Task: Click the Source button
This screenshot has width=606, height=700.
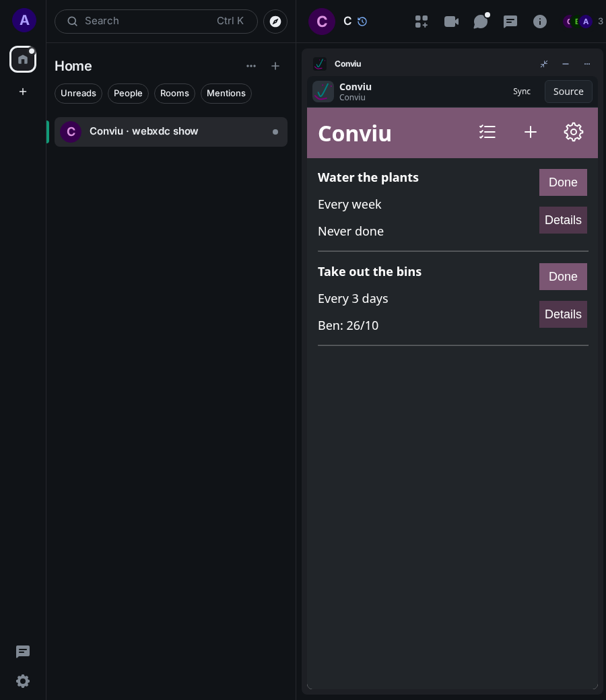Action: tap(568, 92)
